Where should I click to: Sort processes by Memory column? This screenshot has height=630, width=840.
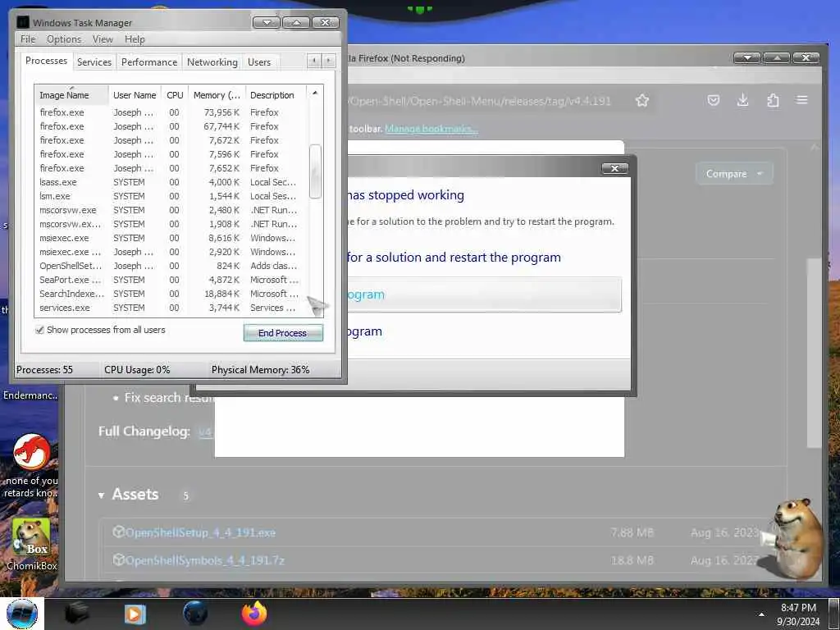(x=217, y=95)
